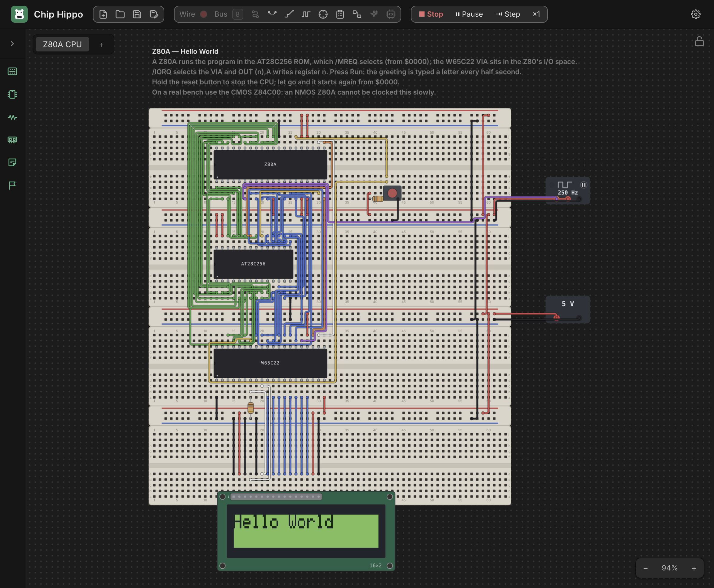Select the Wire tool
Image resolution: width=714 pixels, height=588 pixels.
187,14
